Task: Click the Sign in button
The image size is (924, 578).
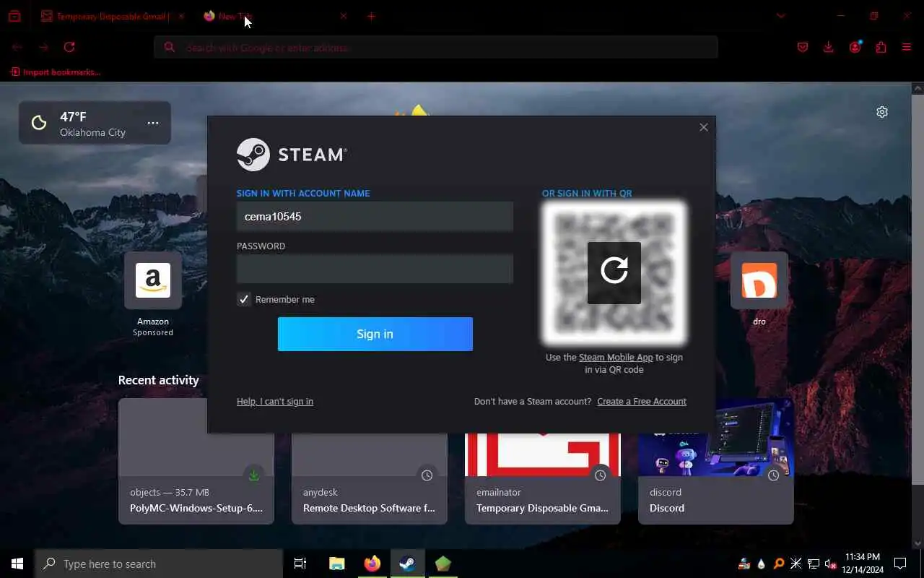Action: (x=375, y=334)
